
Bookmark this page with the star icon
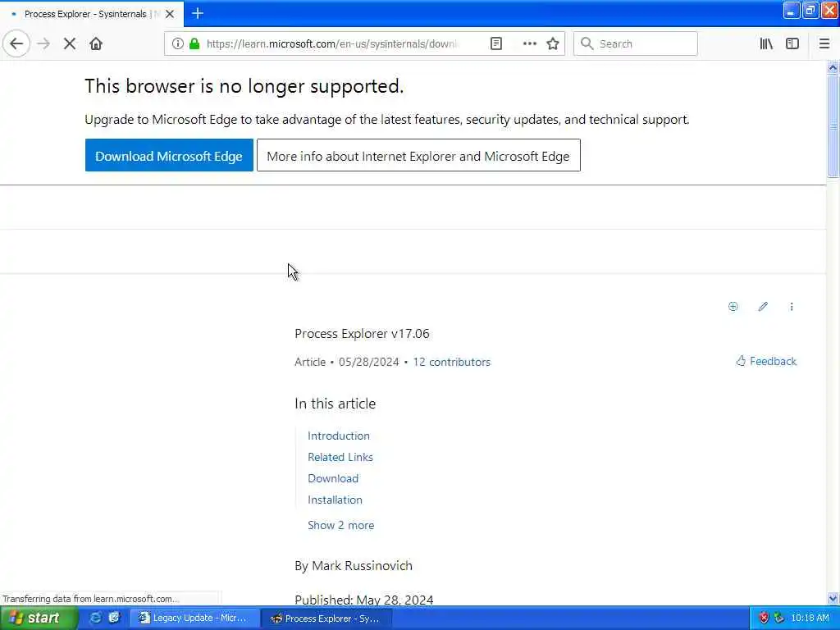[553, 43]
